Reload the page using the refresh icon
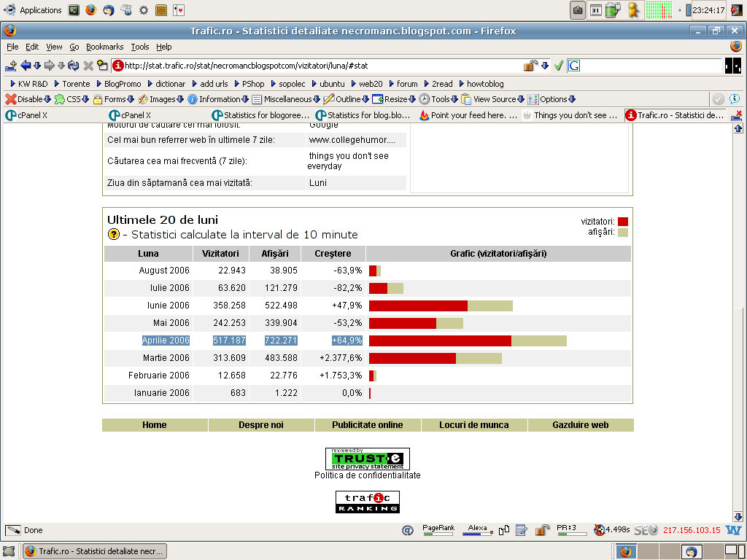The width and height of the screenshot is (747, 560). pos(73,66)
